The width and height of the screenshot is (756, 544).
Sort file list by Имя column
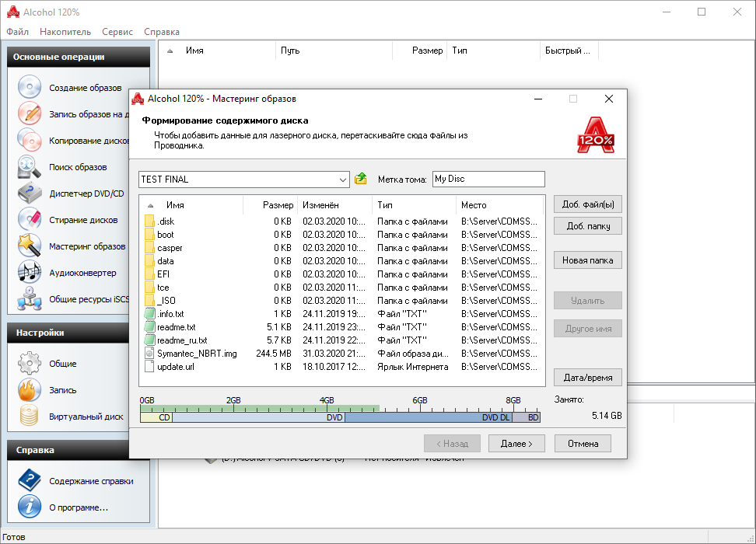point(191,205)
